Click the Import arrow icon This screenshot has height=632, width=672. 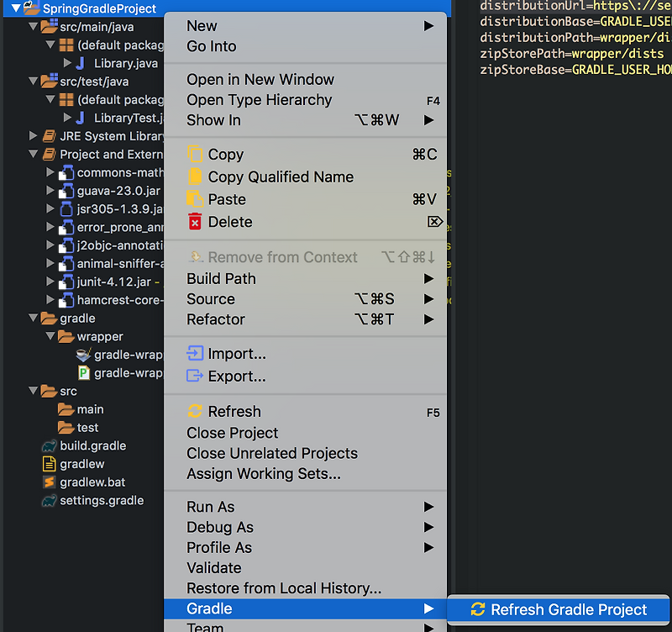coord(197,353)
